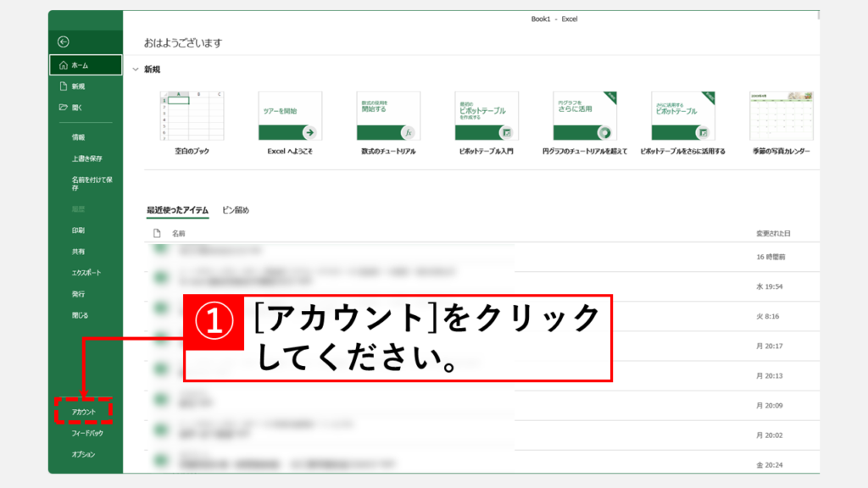Open the file modified 月 20:02
Viewport: 868px width, 488px height.
[481, 435]
